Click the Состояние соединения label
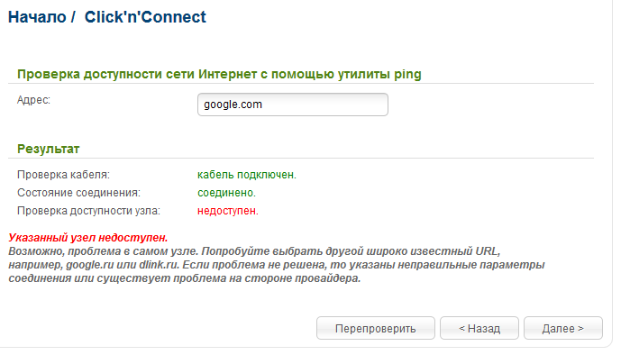The height and width of the screenshot is (364, 630). [x=78, y=193]
